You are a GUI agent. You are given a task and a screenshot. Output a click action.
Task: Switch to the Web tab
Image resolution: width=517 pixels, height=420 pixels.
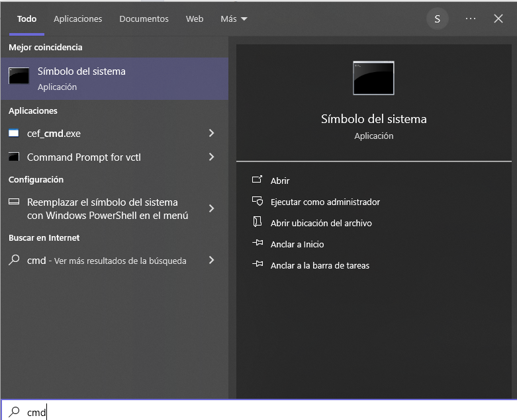click(x=195, y=19)
